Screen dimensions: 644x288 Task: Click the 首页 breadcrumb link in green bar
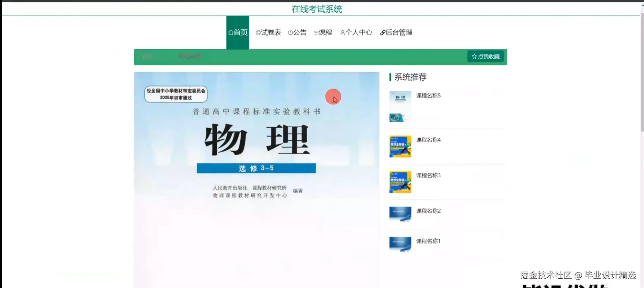[147, 57]
